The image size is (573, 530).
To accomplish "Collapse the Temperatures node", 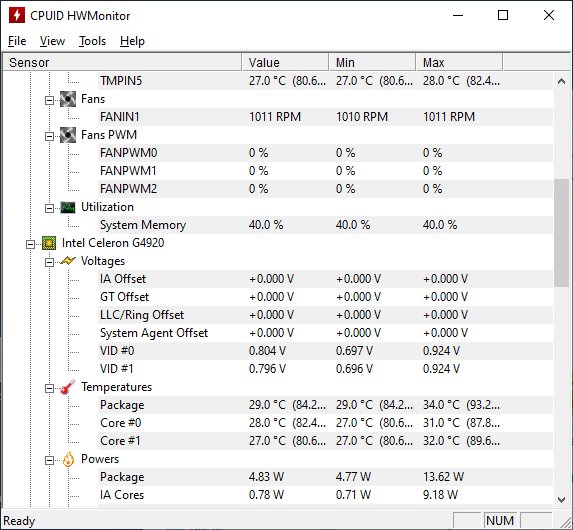I will pos(49,389).
